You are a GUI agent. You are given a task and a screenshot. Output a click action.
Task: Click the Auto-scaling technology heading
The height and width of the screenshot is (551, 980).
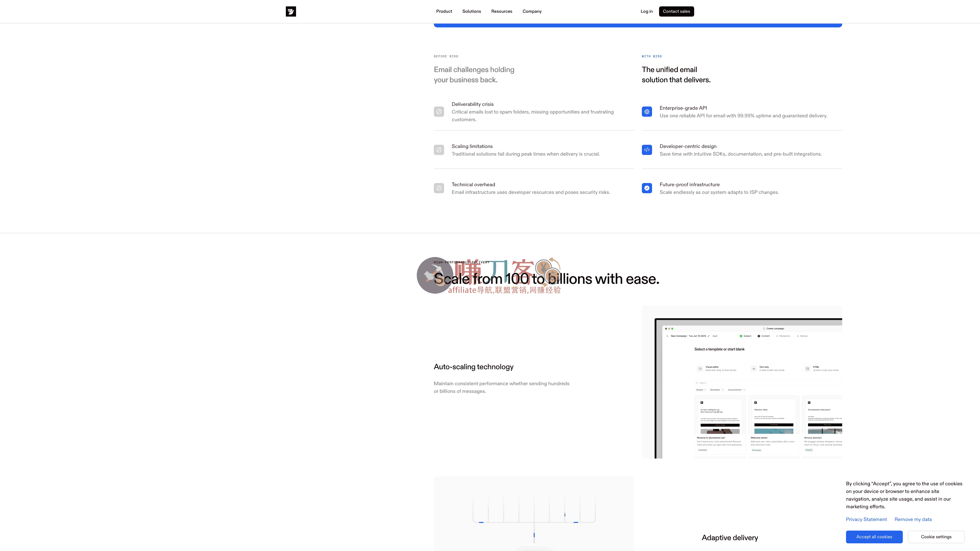(473, 367)
